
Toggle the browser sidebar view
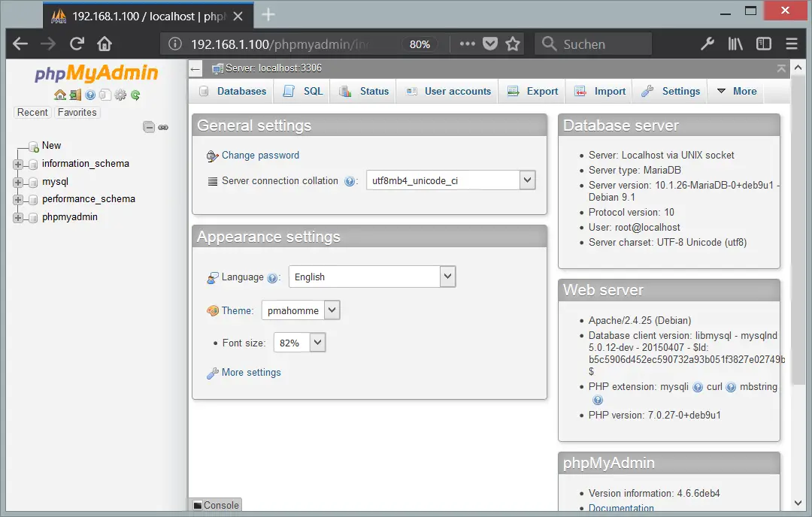764,44
